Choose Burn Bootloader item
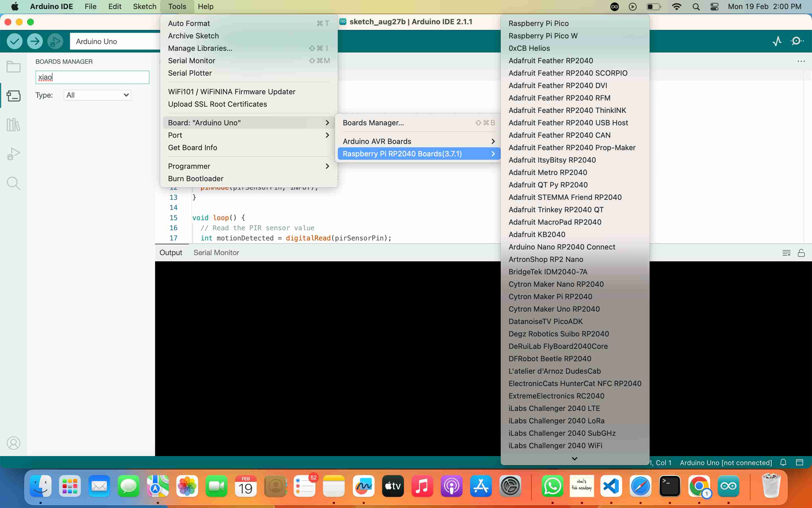This screenshot has height=508, width=812. 249,178
